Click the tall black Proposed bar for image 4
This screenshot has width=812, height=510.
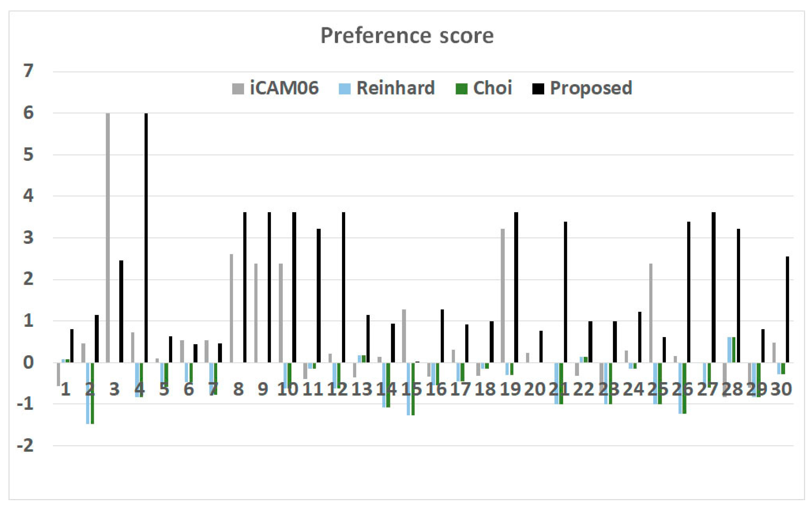146,236
